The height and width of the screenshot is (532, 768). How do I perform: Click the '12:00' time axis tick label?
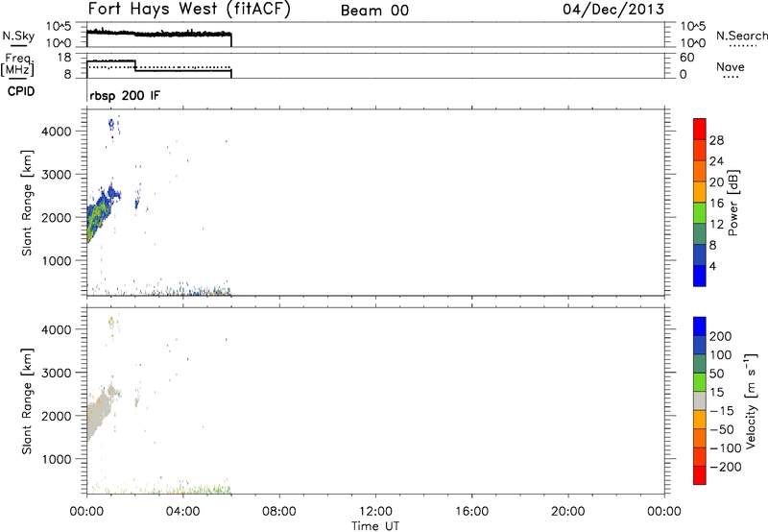tap(375, 512)
